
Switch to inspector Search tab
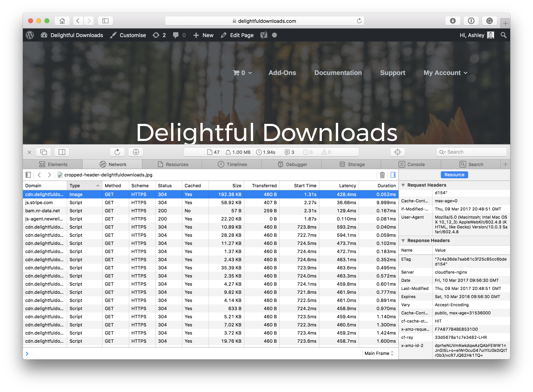[471, 164]
